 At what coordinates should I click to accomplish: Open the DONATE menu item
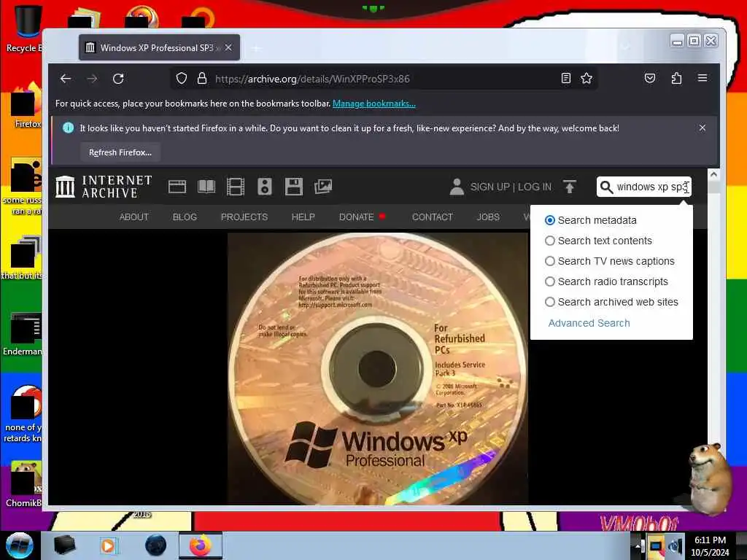[356, 217]
